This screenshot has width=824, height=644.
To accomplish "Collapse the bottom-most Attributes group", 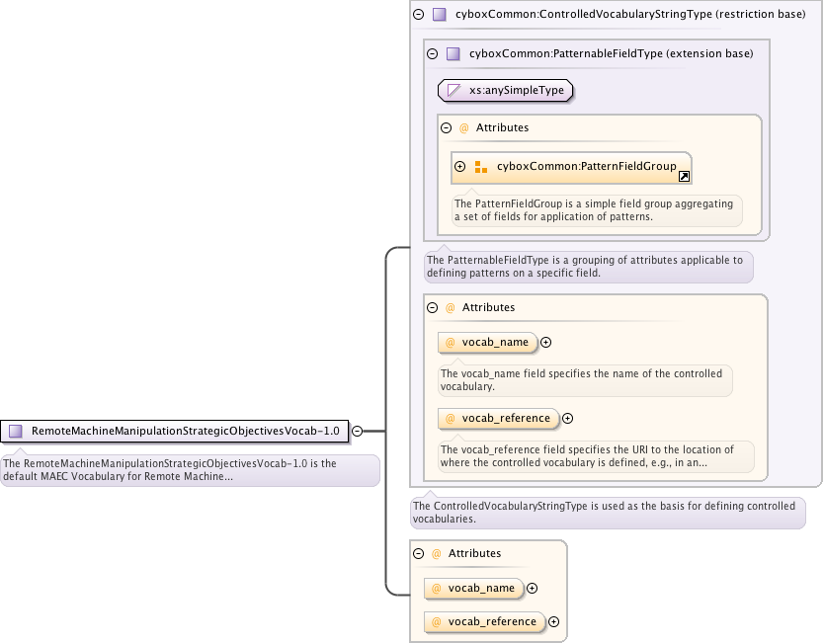I will pyautogui.click(x=419, y=554).
